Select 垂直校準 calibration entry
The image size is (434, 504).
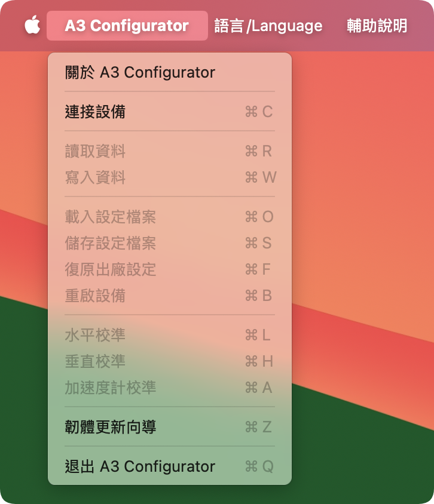96,361
